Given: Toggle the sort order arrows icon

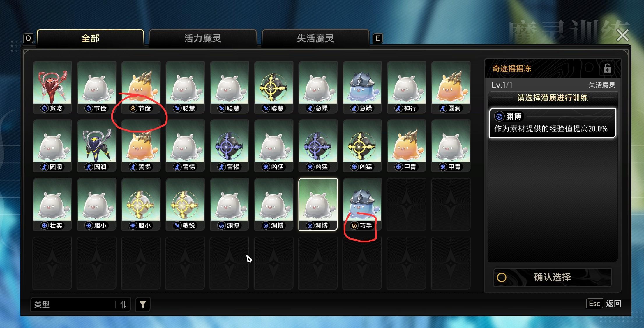Looking at the screenshot, I should 123,304.
